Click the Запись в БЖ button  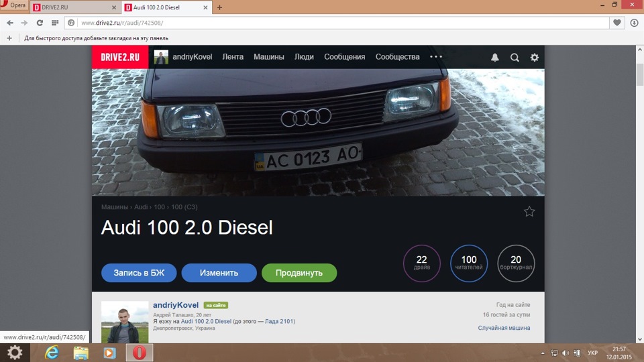(139, 273)
